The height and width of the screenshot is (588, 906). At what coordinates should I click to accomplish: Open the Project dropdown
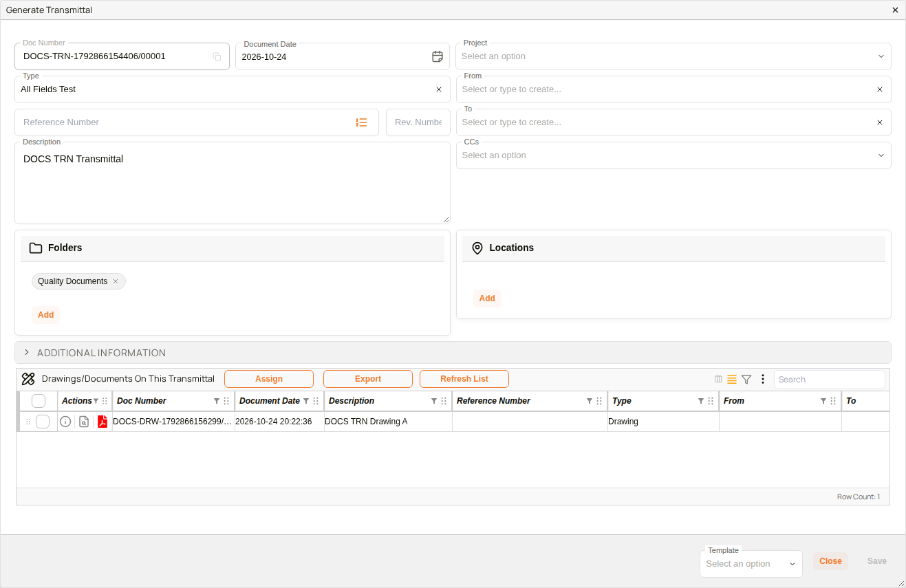click(673, 56)
